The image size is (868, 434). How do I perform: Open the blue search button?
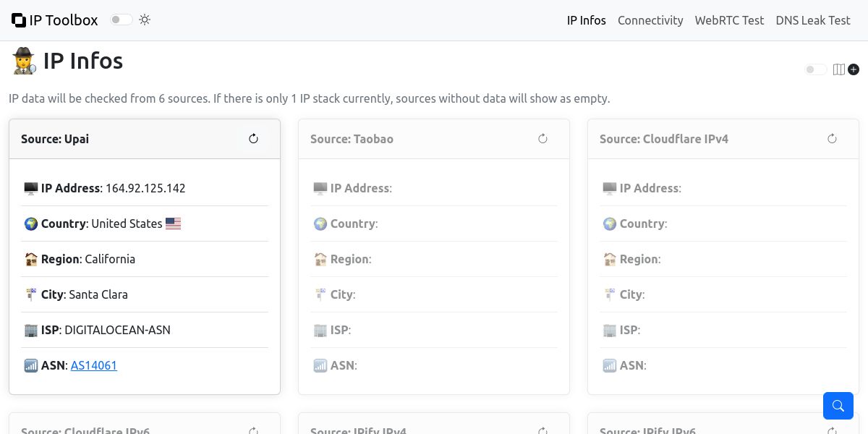(x=838, y=406)
